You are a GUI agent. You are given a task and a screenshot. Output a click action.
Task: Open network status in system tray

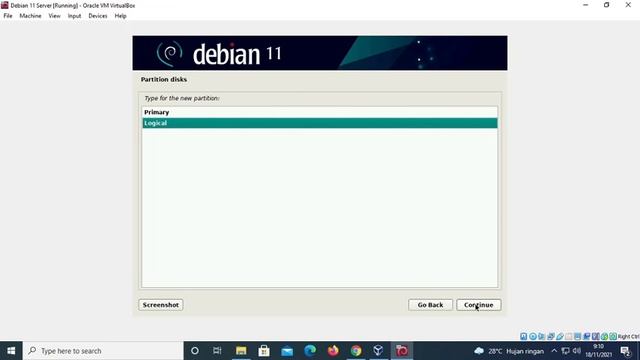coord(565,351)
